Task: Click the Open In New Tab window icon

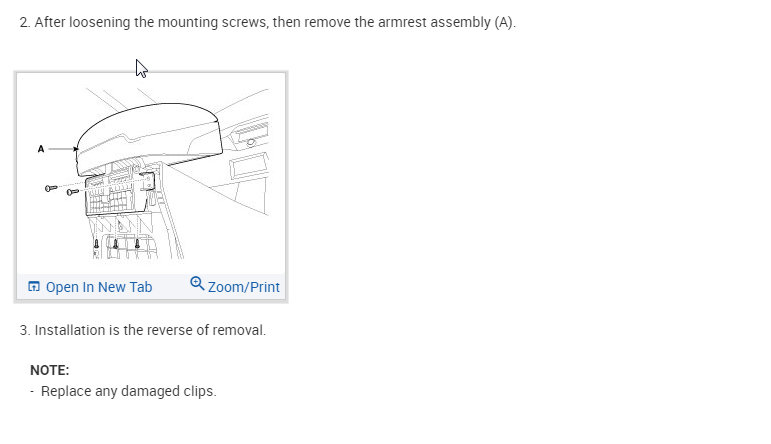Action: (x=34, y=287)
